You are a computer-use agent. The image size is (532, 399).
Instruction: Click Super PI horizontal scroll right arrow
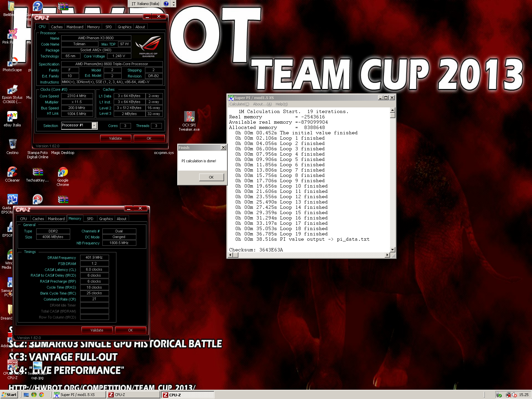(x=387, y=255)
